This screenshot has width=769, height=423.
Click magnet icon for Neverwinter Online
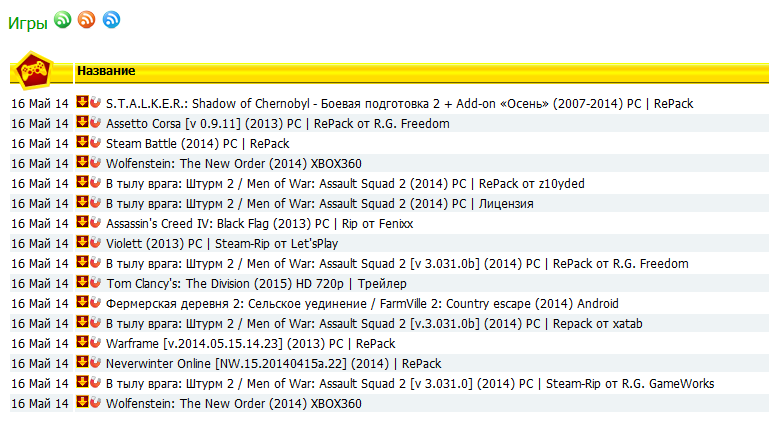[x=95, y=363]
